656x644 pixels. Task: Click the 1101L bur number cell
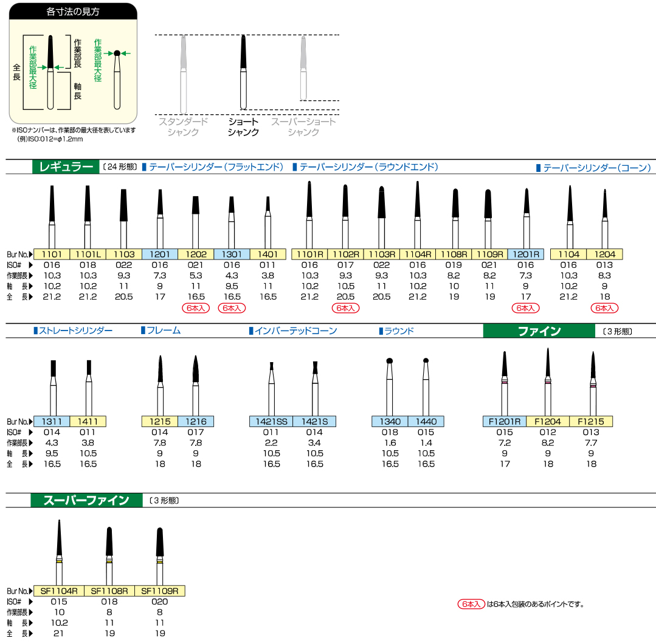[88, 254]
